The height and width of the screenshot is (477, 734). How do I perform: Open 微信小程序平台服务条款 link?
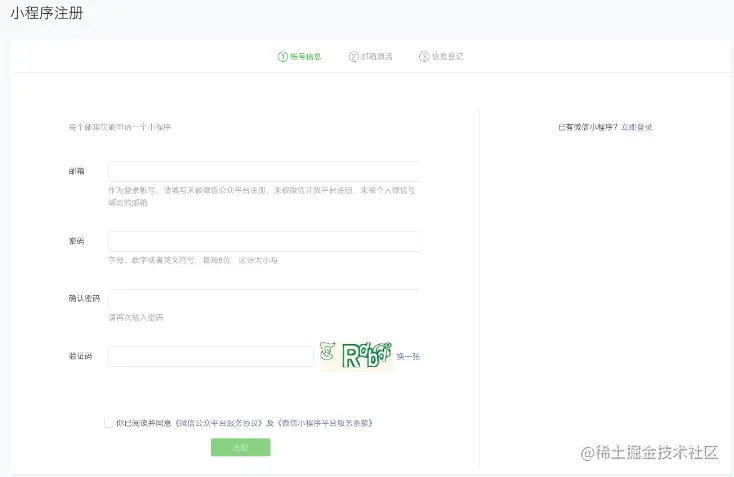pos(325,423)
